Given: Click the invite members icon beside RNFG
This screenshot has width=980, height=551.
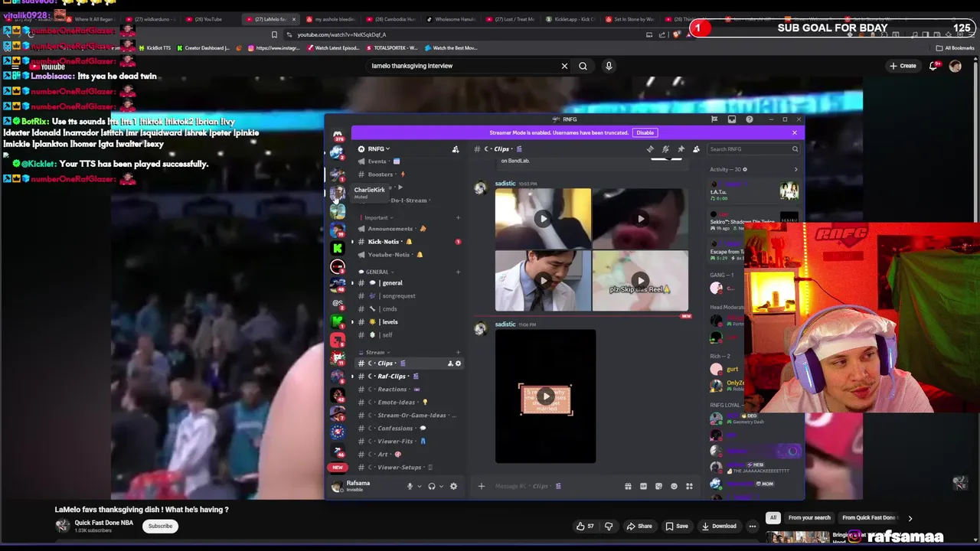Looking at the screenshot, I should click(456, 149).
